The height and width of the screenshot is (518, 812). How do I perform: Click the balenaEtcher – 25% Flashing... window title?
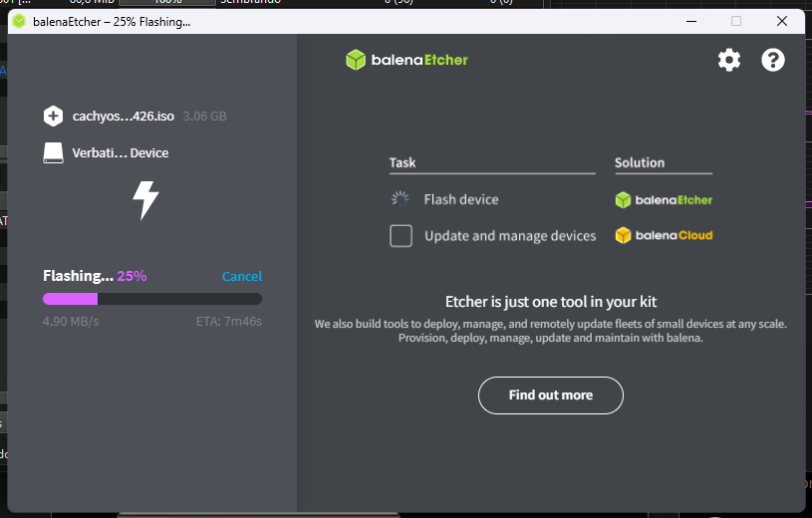click(x=112, y=22)
